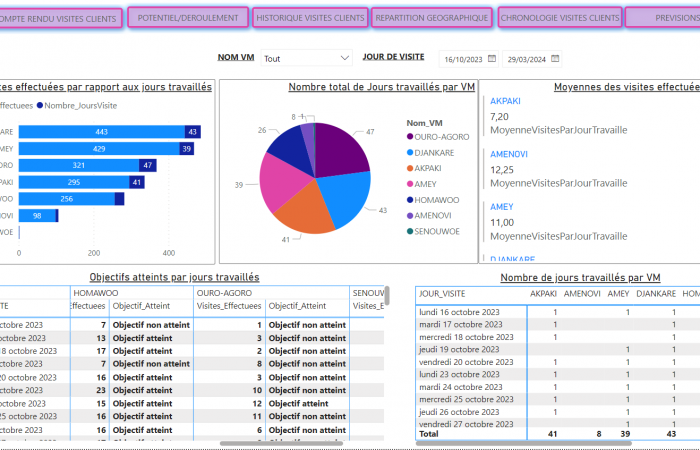This screenshot has width=700, height=450.
Task: Open the end date calendar picker
Action: pyautogui.click(x=555, y=59)
